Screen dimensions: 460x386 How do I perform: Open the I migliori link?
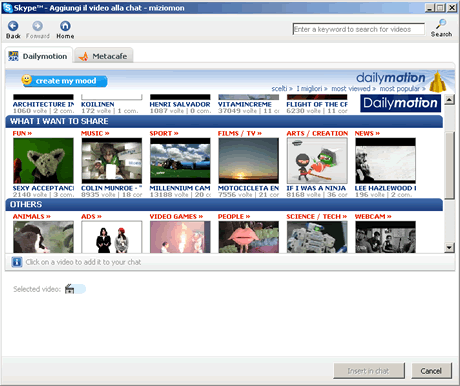coord(312,89)
